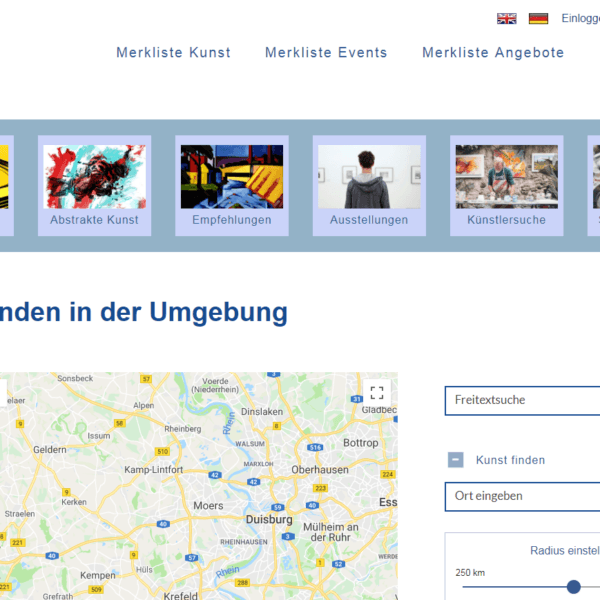Click Oberhausen on the map

pos(320,470)
